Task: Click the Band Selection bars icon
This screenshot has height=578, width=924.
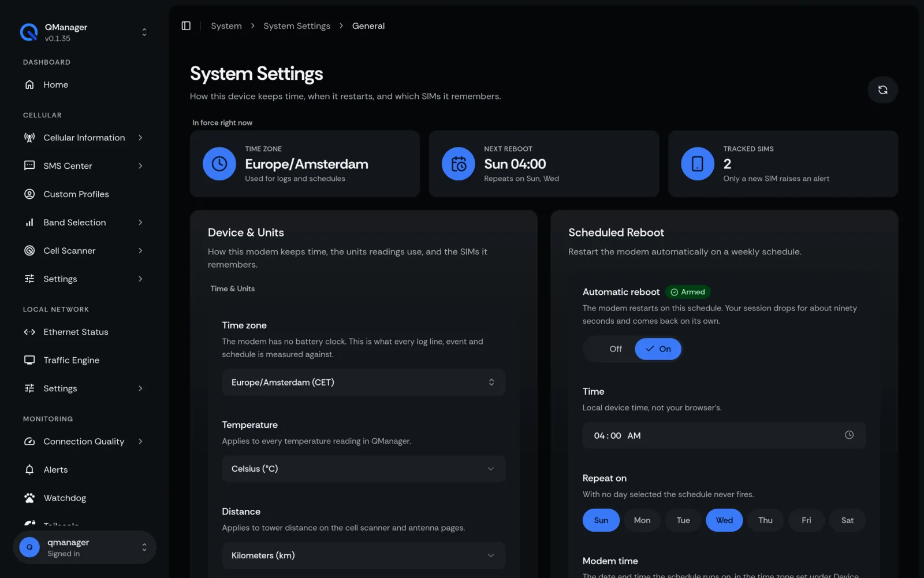Action: [29, 223]
